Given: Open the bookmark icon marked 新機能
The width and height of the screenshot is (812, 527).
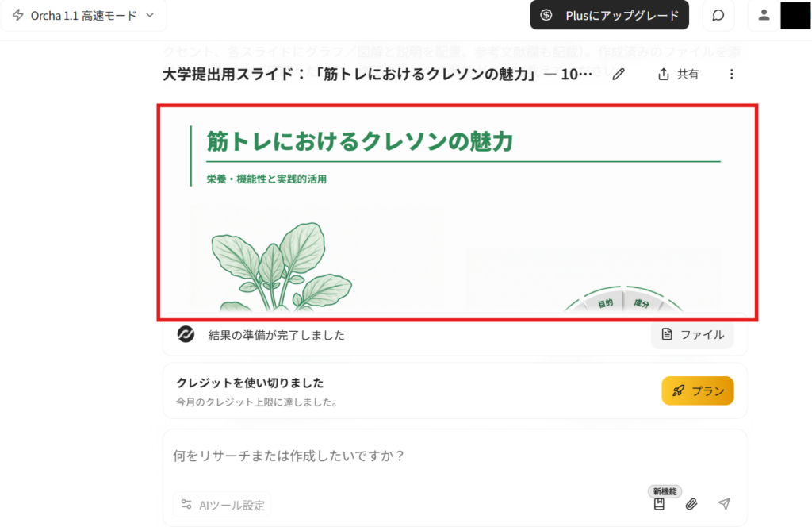Looking at the screenshot, I should (x=659, y=504).
